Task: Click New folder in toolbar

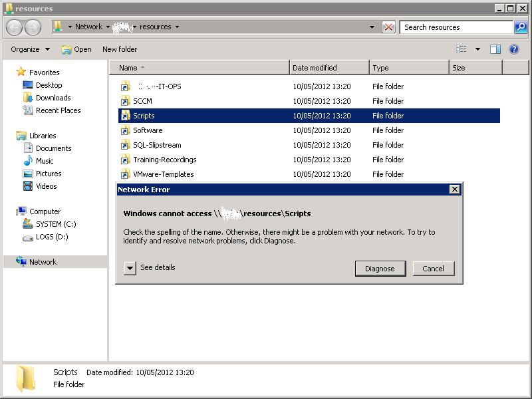Action: coord(120,49)
